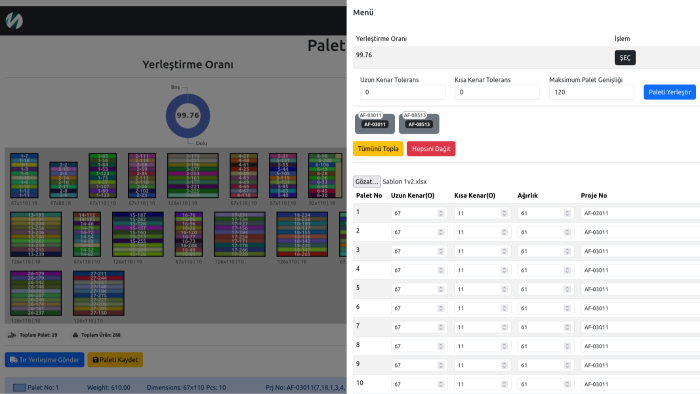Click the Maksimum Palet Genişliği field
This screenshot has width=700, height=394.
[591, 92]
